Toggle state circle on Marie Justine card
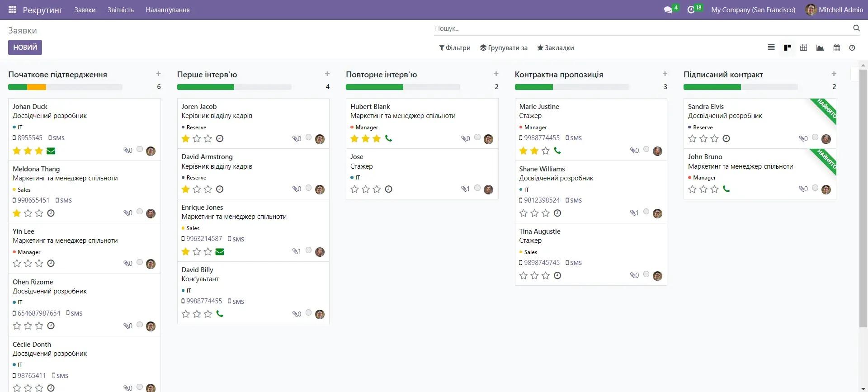Screen dimensions: 868x392 646,149
